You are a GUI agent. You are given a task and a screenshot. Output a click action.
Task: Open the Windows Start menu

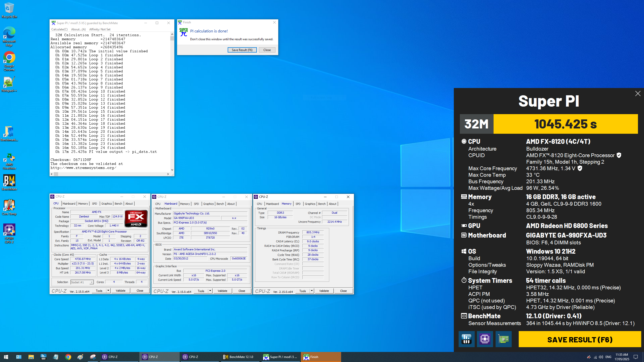point(6,357)
